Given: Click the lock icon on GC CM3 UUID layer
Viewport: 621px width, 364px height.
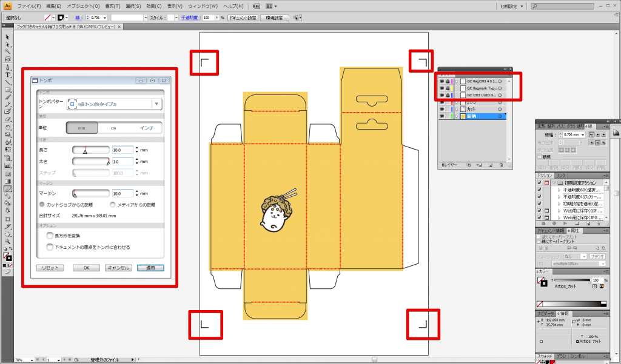Looking at the screenshot, I should pyautogui.click(x=448, y=95).
